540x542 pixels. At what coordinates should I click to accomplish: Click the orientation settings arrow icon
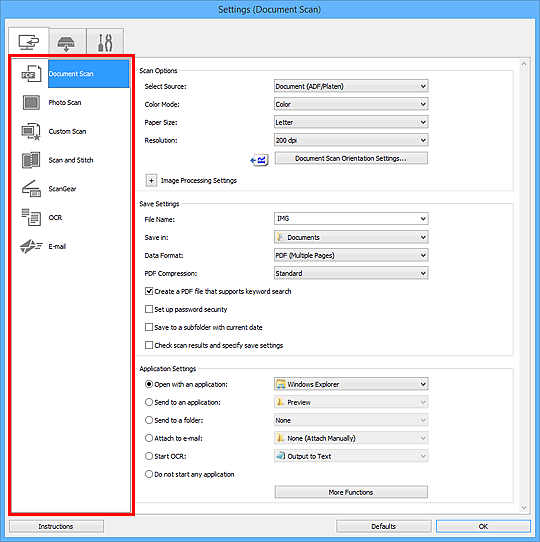(259, 160)
